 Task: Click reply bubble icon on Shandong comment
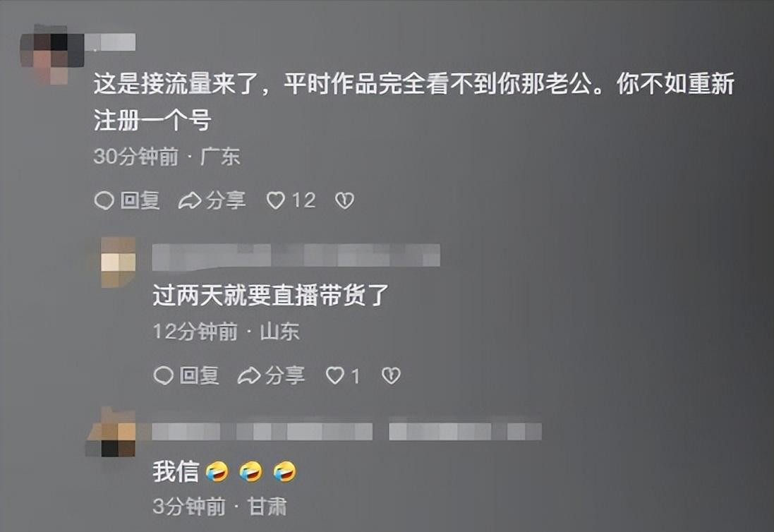[164, 376]
